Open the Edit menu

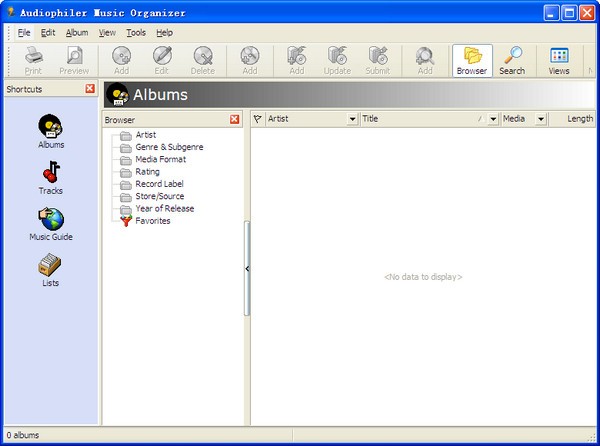pyautogui.click(x=48, y=33)
